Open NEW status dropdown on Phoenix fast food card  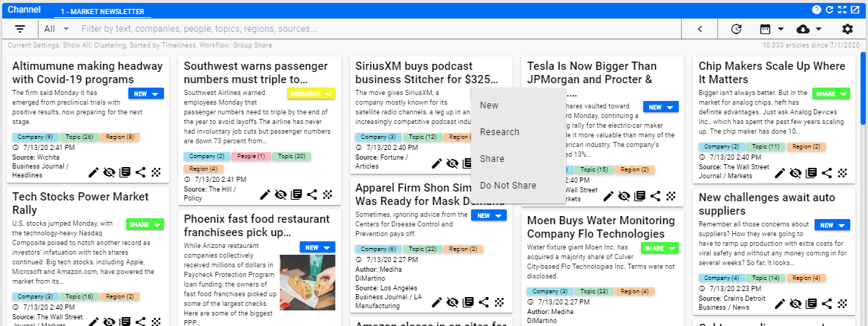[318, 247]
